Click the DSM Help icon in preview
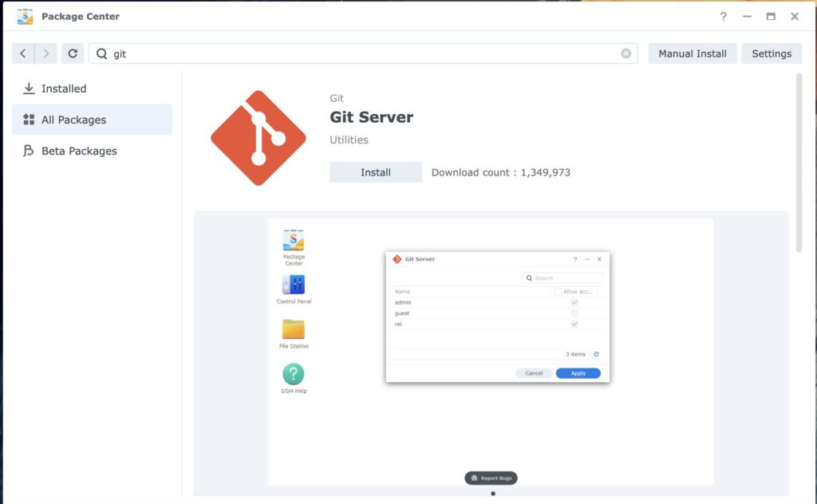This screenshot has height=504, width=817. click(294, 374)
